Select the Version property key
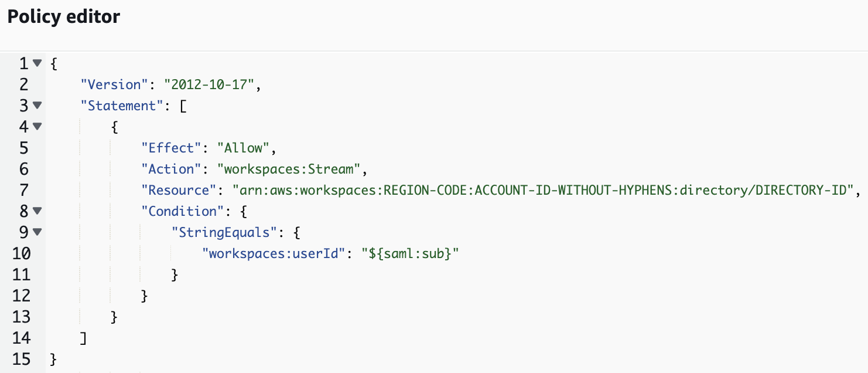This screenshot has width=868, height=373. coord(112,84)
